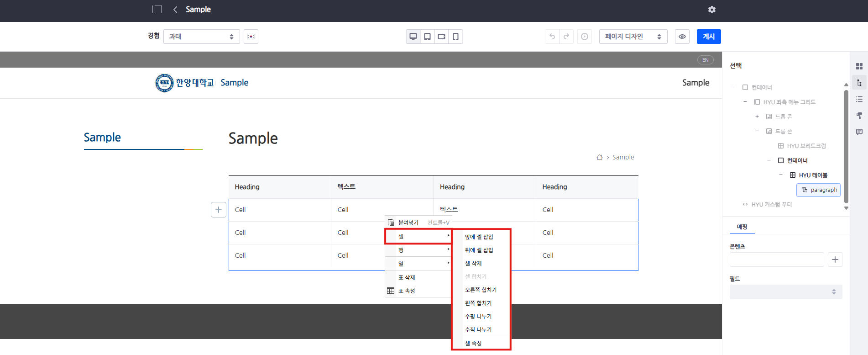Switch to desktop viewport icon
Screen dimensions: 868x355
pos(413,37)
